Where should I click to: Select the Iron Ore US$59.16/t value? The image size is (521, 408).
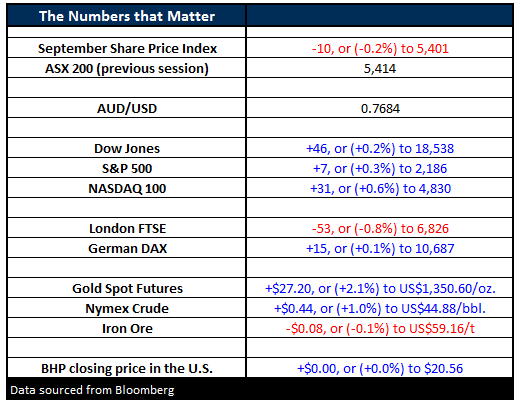click(380, 328)
